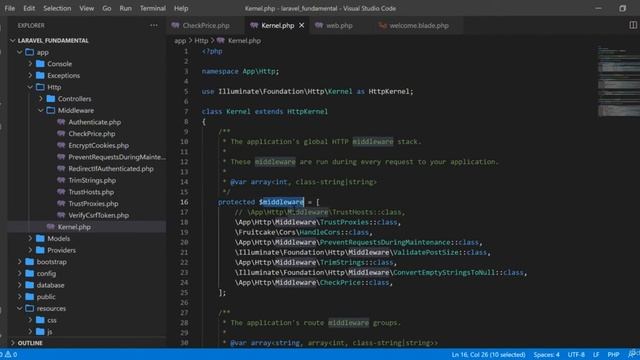
Task: Expand the Controllers folder
Action: pos(41,99)
